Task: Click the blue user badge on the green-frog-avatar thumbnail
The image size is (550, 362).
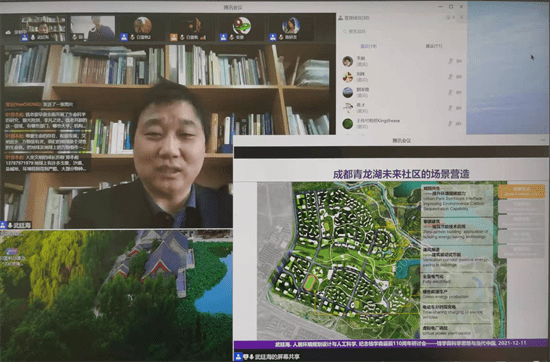Action: click(x=223, y=37)
